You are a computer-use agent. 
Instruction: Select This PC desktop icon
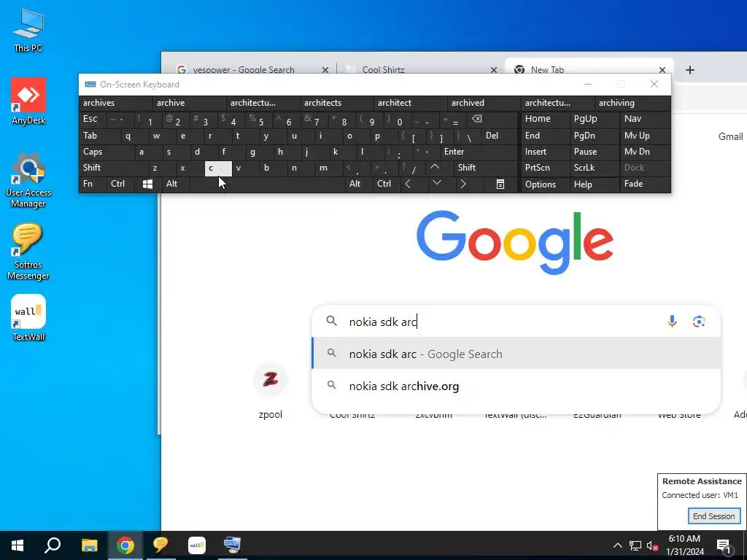point(28,31)
